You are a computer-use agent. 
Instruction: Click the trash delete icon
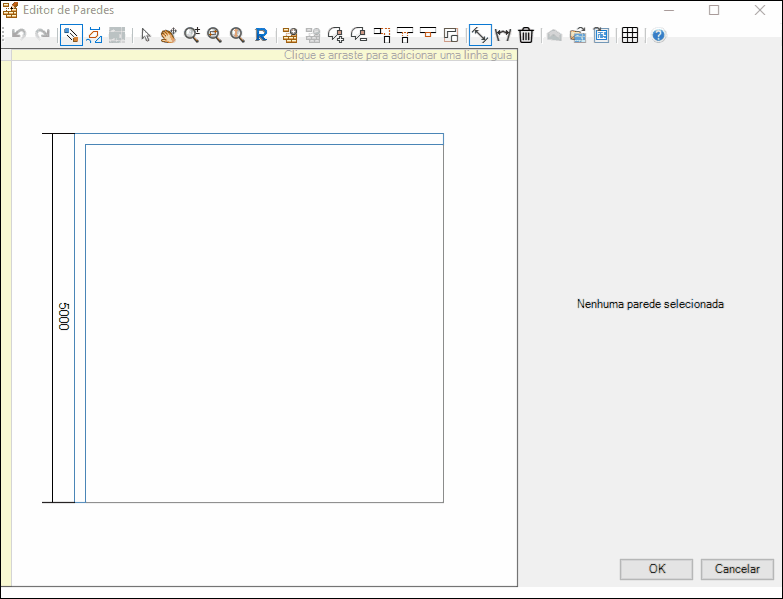pos(526,35)
